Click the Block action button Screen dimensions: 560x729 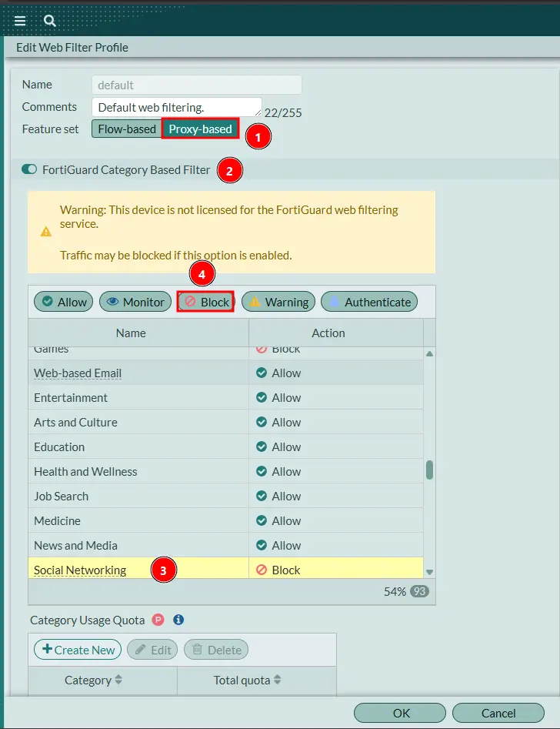pyautogui.click(x=205, y=302)
